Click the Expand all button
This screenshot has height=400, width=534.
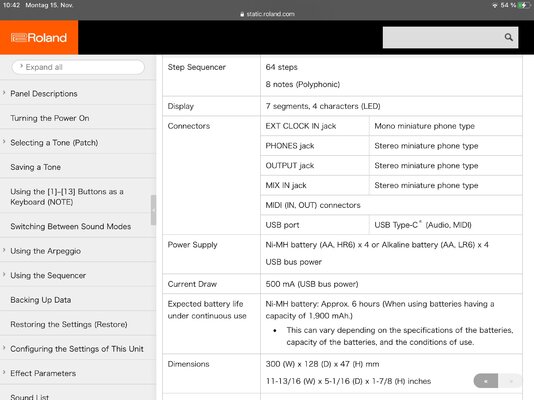pyautogui.click(x=78, y=67)
